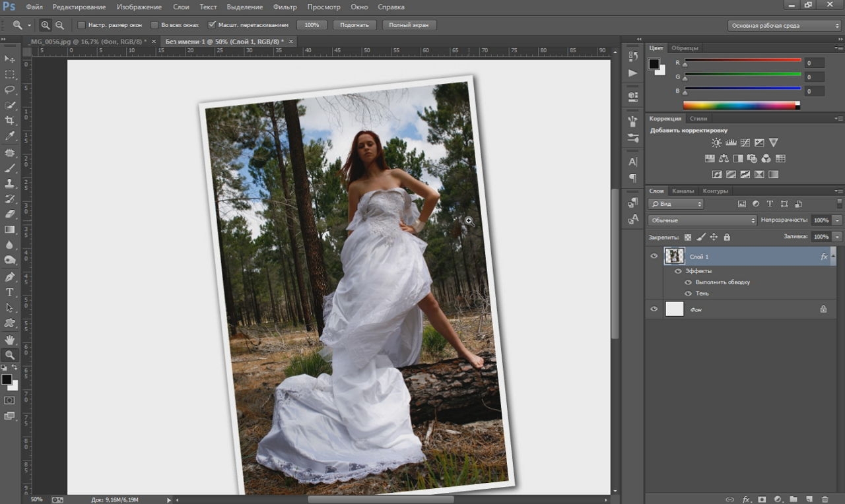The image size is (845, 504).
Task: Open the 'Изображение' menu
Action: point(139,7)
